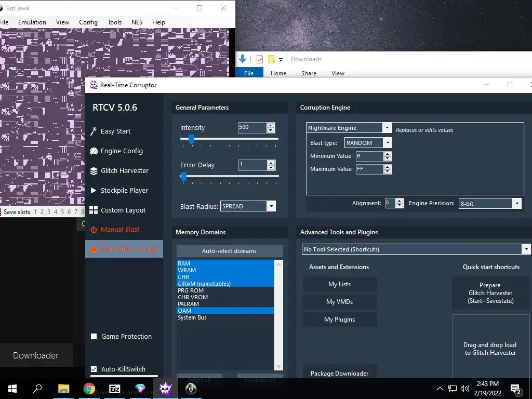The image size is (532, 399).
Task: Open BizHawk Help menu
Action: pos(158,22)
